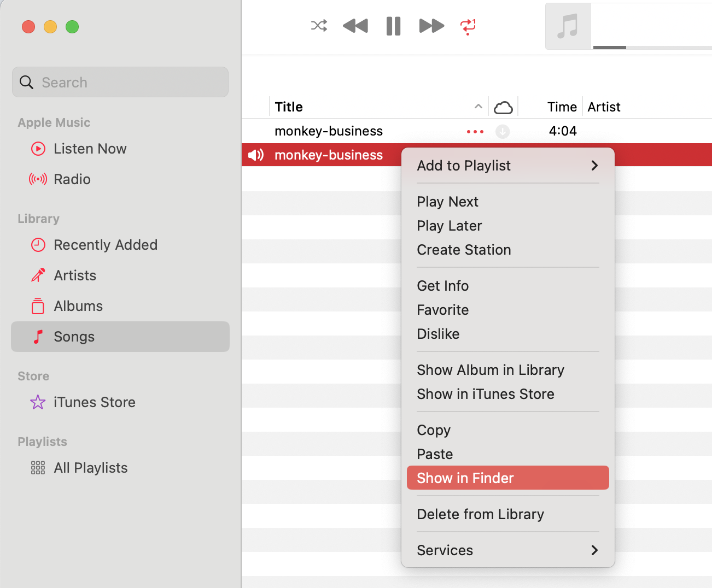Viewport: 712px width, 588px height.
Task: Show All Playlists in the sidebar
Action: (x=90, y=468)
